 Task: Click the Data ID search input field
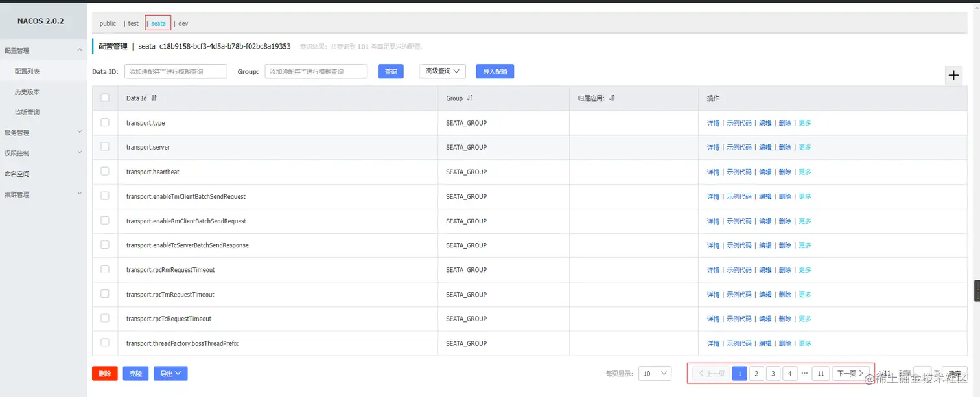[176, 71]
